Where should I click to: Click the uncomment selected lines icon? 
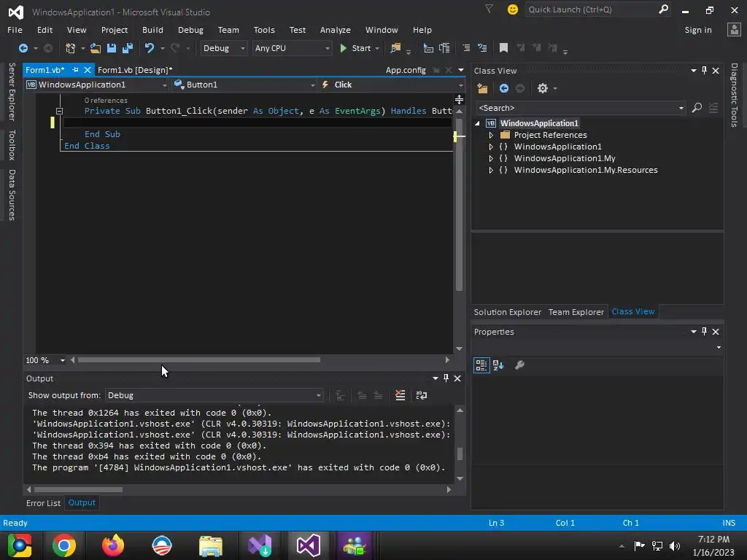(x=482, y=48)
